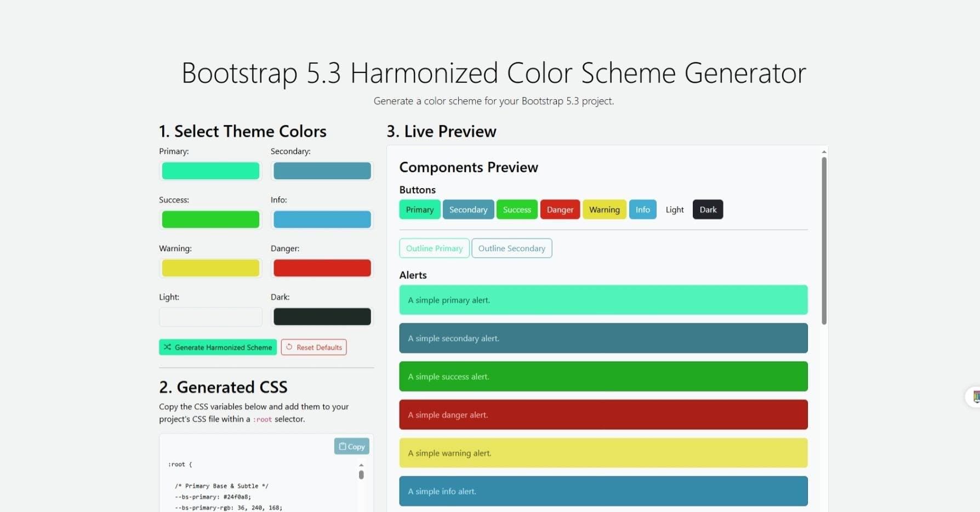Open the Warning color picker swatch
This screenshot has width=980, height=512.
point(210,268)
